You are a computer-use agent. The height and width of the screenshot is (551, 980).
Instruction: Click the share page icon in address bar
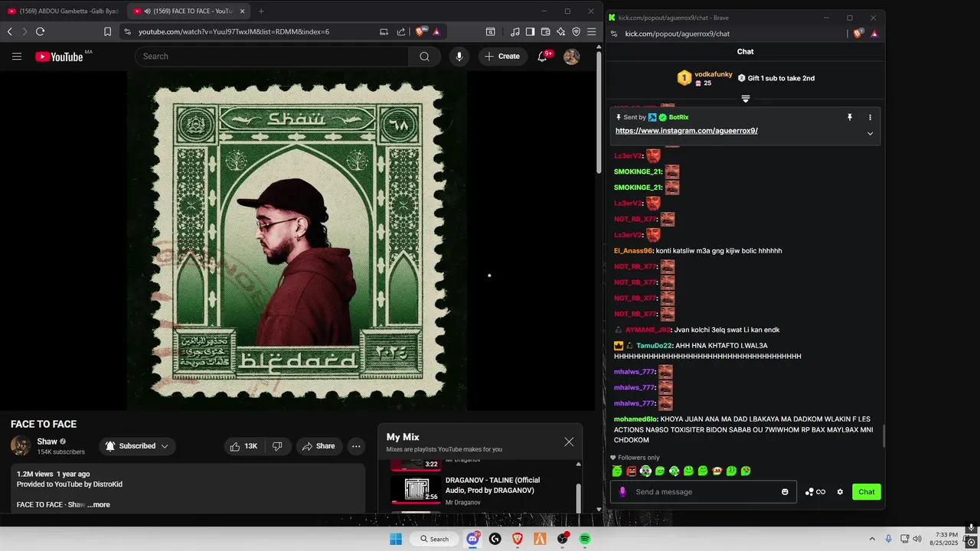point(401,32)
